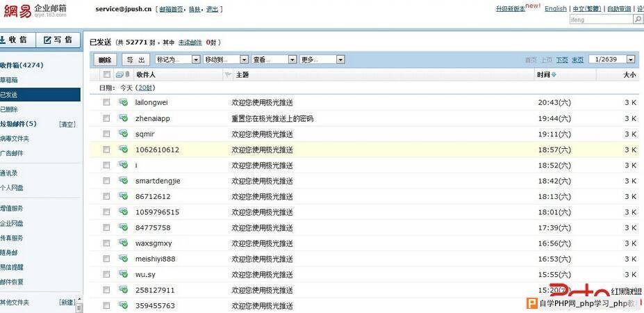Open the page selector 1/2639 dropdown
This screenshot has width=644, height=313.
[x=612, y=59]
